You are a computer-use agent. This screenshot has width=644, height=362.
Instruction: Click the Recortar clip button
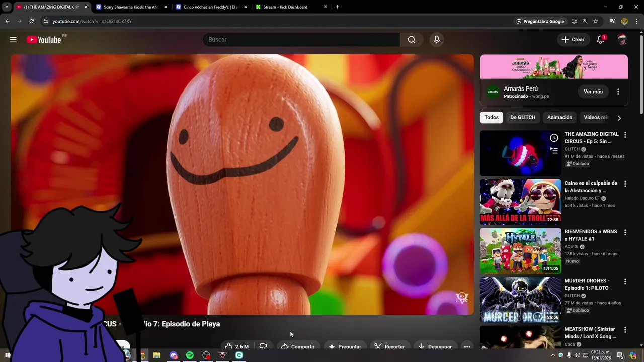coord(389,346)
